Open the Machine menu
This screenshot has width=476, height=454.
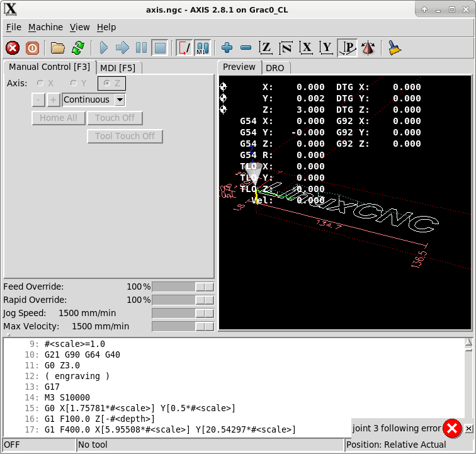(45, 27)
